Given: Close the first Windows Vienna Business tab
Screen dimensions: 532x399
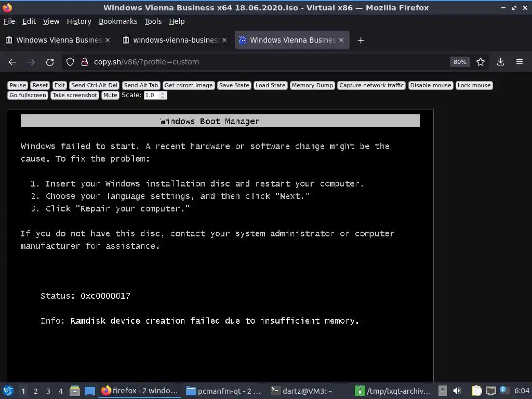Looking at the screenshot, I should (108, 40).
